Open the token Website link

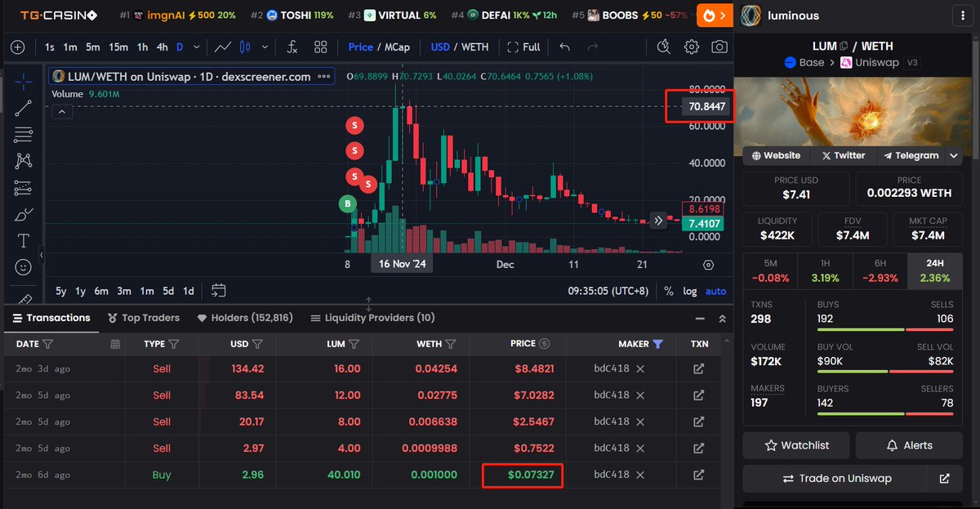point(776,155)
